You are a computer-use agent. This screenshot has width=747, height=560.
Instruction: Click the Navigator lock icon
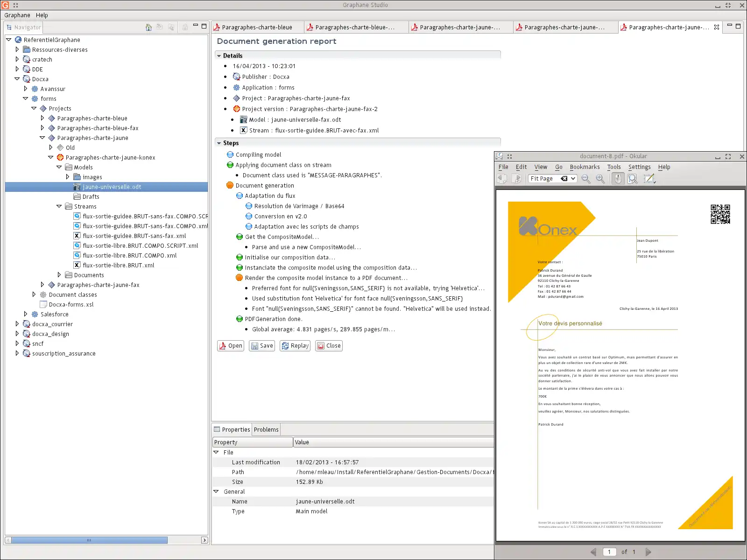[185, 27]
